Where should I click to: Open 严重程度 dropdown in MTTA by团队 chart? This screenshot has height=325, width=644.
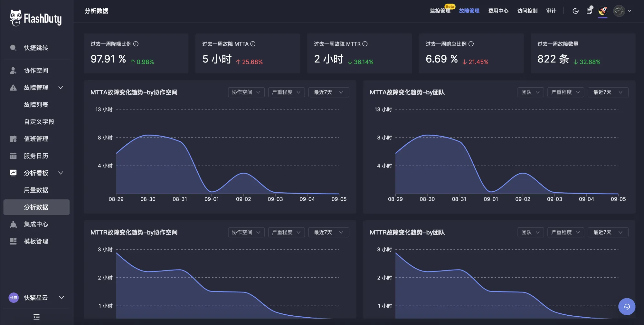566,92
